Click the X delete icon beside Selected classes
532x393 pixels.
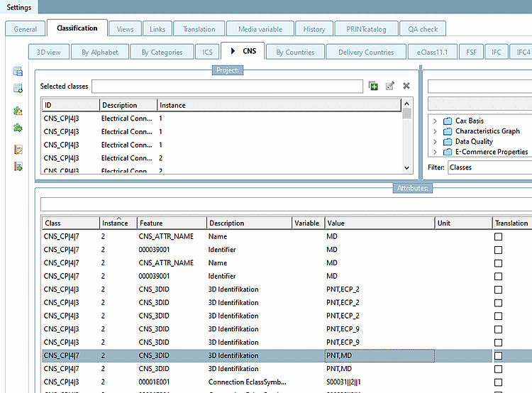coord(406,86)
